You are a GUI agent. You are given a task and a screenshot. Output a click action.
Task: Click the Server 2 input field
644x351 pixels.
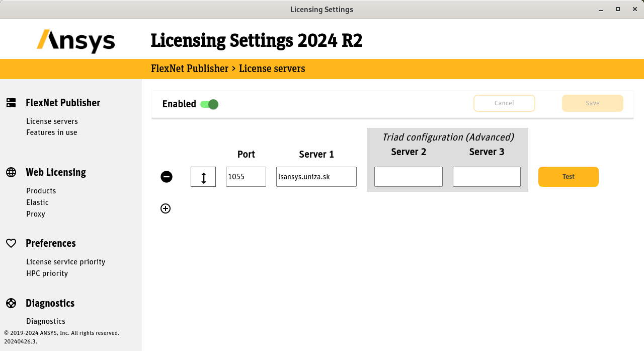[408, 177]
